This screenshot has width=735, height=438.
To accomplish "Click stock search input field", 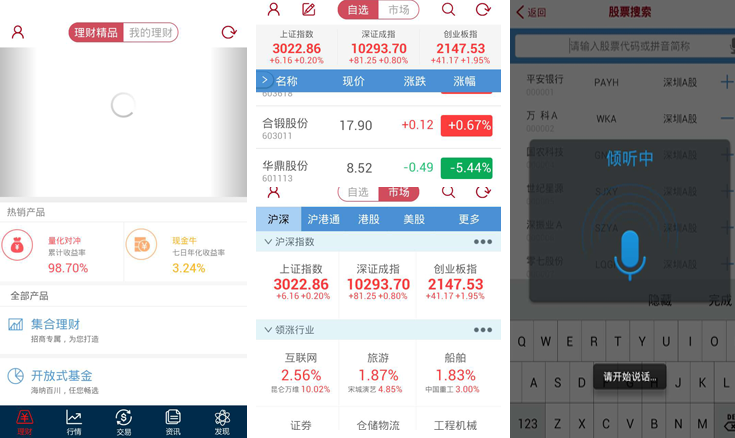I will click(623, 46).
